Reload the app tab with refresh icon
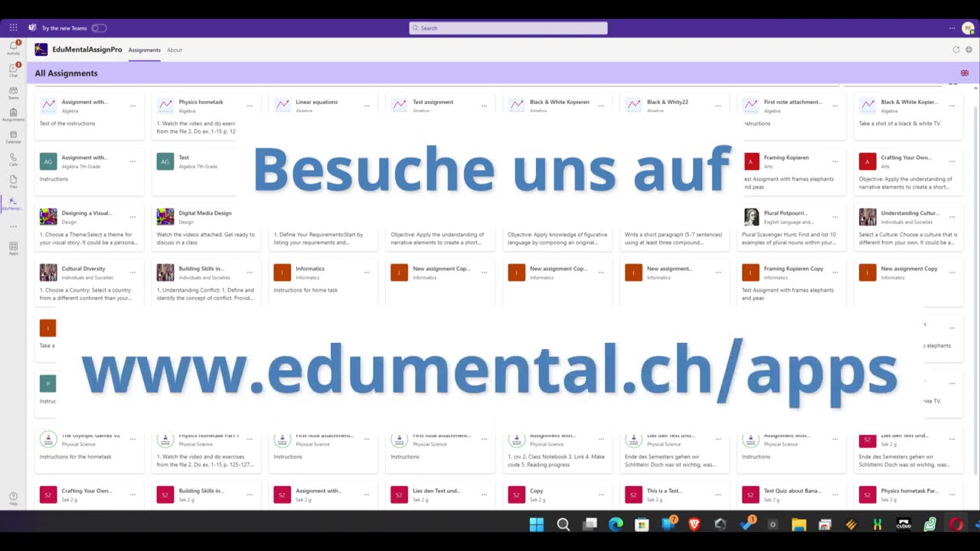The height and width of the screenshot is (551, 980). pos(955,50)
